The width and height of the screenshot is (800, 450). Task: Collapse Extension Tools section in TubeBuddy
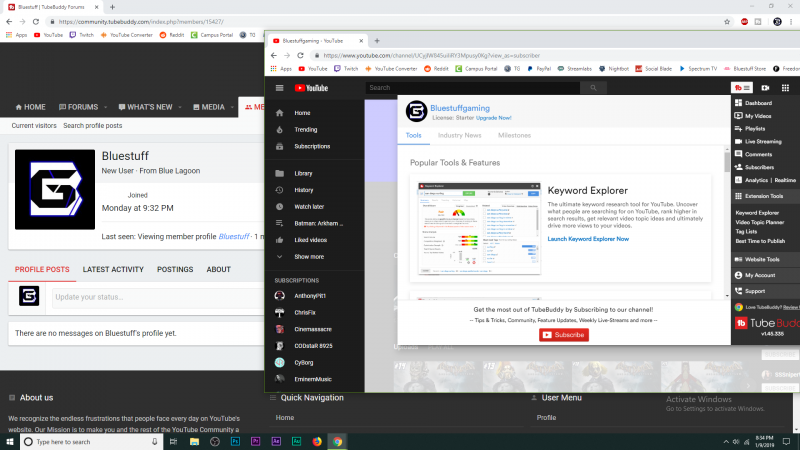(765, 197)
